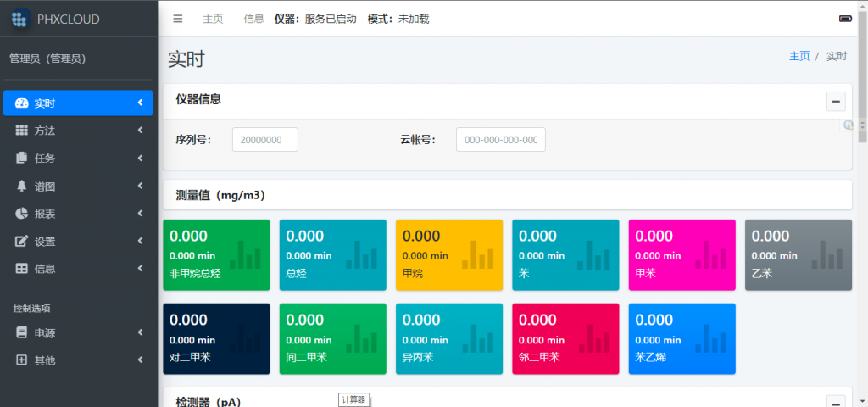Click the 报表 pie chart icon
Viewport: 868px width, 407px height.
point(22,214)
